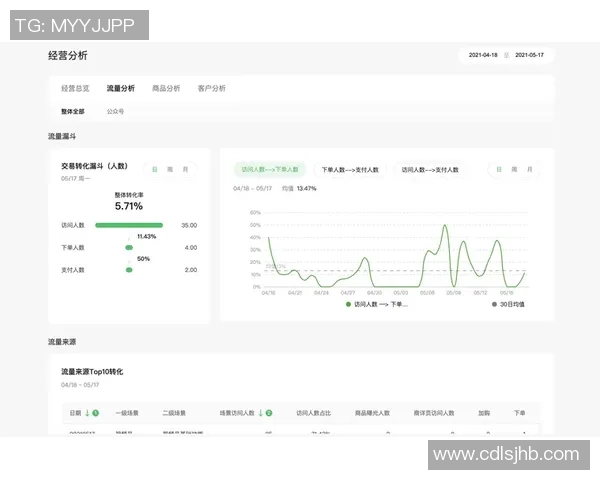600x480 pixels.
Task: Click the 访问人数 funnel bar
Action: tap(129, 225)
